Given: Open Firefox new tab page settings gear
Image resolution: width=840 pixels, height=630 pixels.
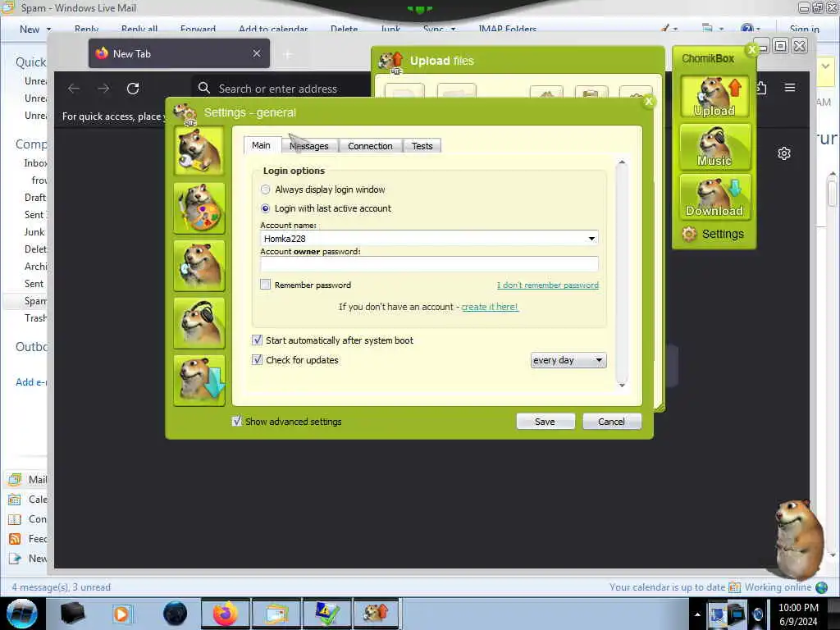Looking at the screenshot, I should [783, 153].
